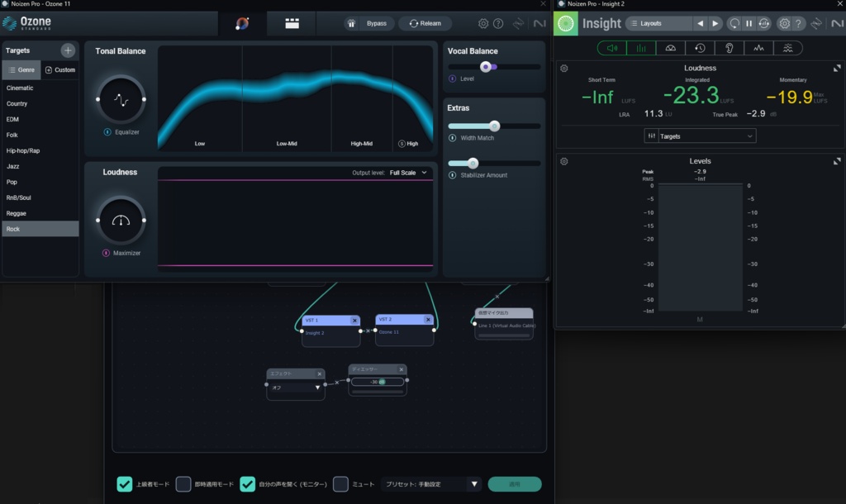Toggle the History clock module
The image size is (846, 504).
[700, 48]
